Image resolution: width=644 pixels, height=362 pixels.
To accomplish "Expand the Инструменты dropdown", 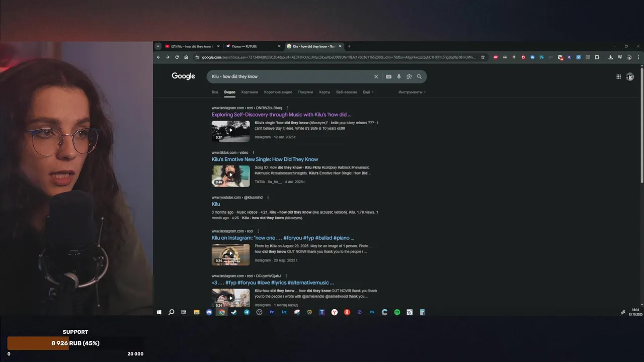I will tap(412, 92).
